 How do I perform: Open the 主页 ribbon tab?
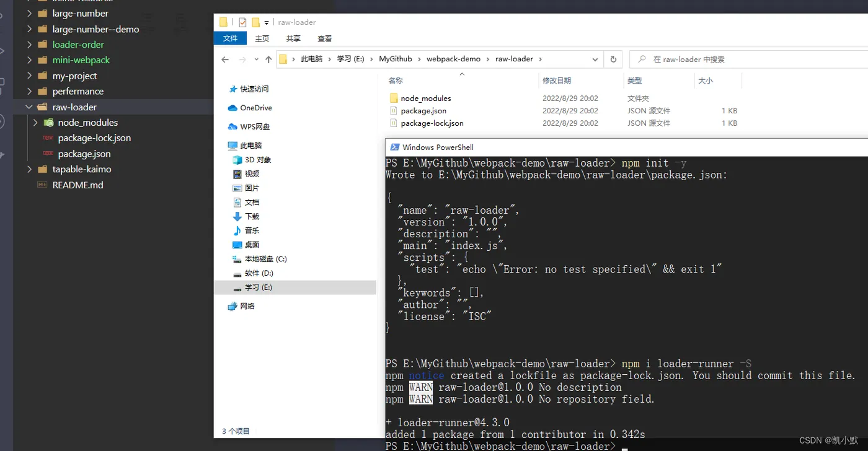(x=262, y=38)
